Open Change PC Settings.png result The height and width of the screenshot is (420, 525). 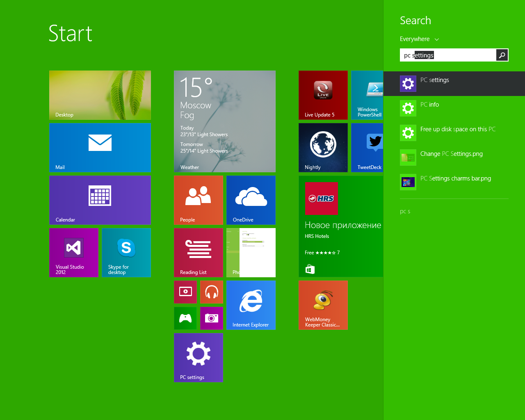(454, 157)
